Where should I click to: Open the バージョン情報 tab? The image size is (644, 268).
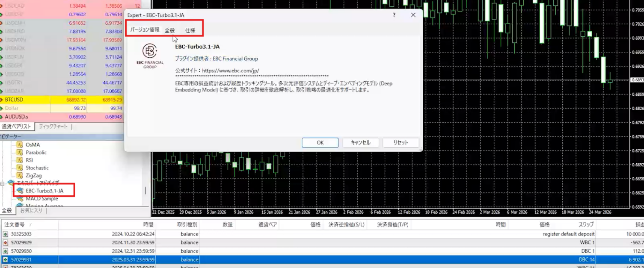145,30
